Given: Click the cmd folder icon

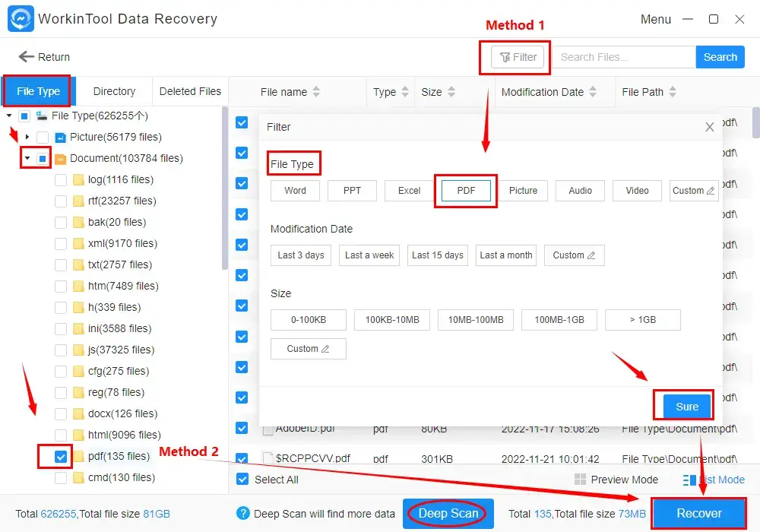Looking at the screenshot, I should (x=78, y=477).
